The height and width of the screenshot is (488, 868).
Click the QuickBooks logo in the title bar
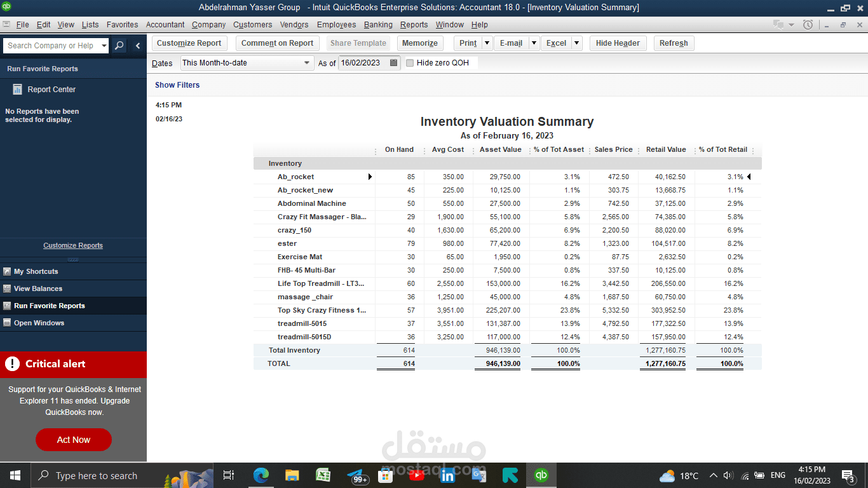7,7
